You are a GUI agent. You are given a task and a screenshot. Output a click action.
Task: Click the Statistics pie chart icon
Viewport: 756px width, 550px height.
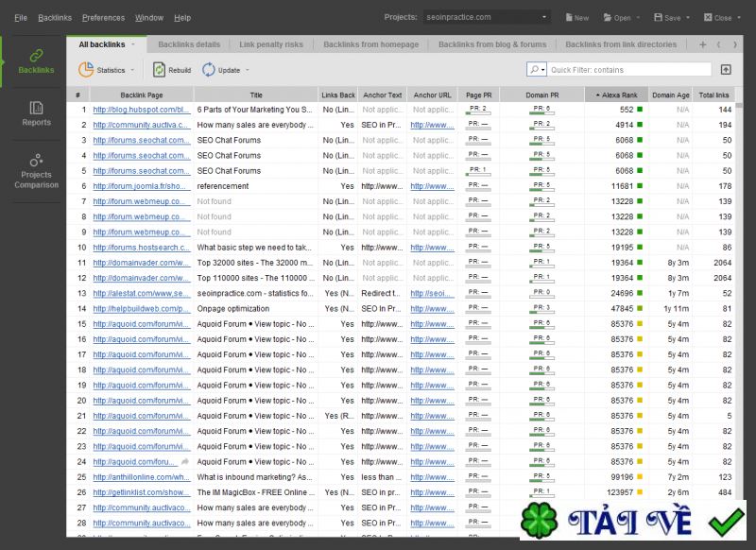(x=85, y=70)
